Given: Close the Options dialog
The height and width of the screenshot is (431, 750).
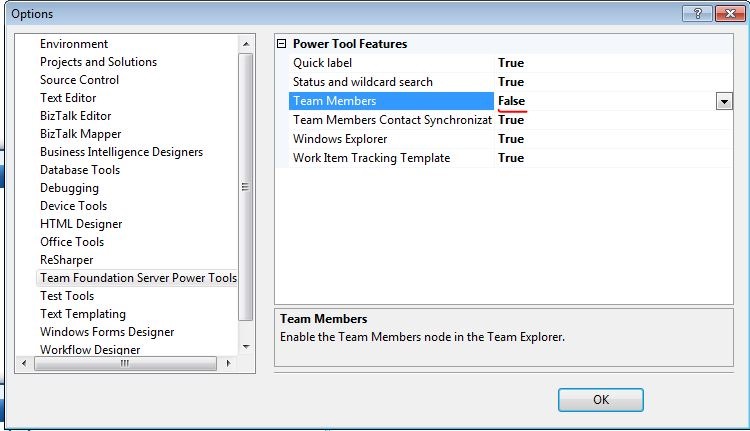Looking at the screenshot, I should tap(724, 13).
